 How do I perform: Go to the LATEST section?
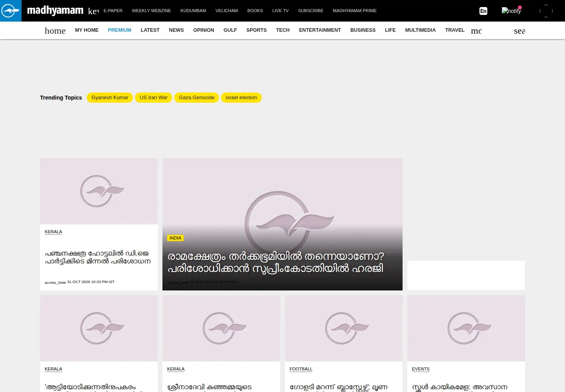point(150,30)
